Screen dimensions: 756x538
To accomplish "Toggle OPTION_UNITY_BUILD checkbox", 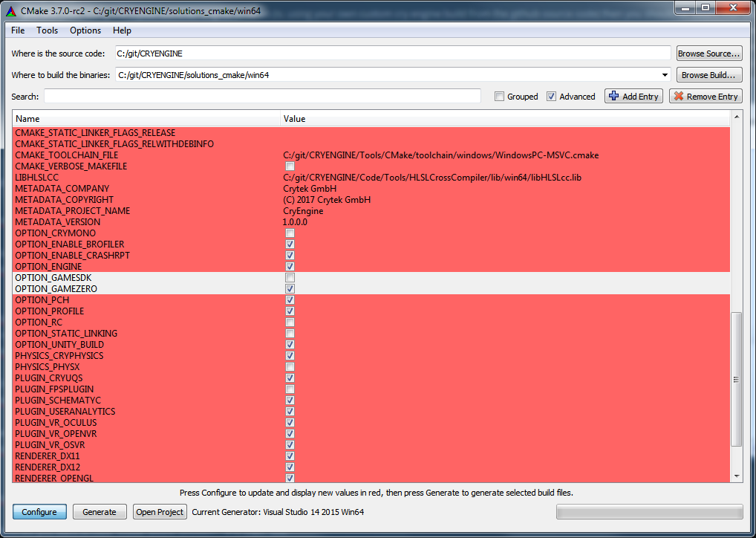I will (290, 345).
